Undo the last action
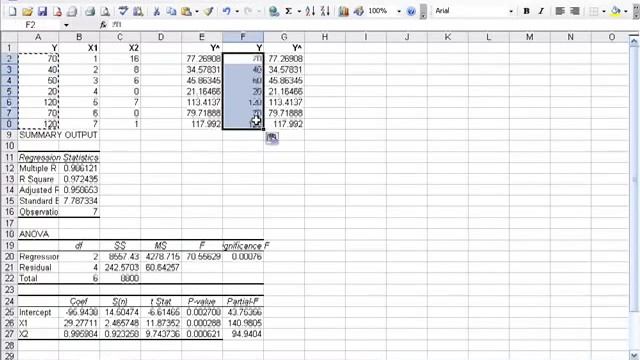640x360 pixels. click(x=227, y=11)
